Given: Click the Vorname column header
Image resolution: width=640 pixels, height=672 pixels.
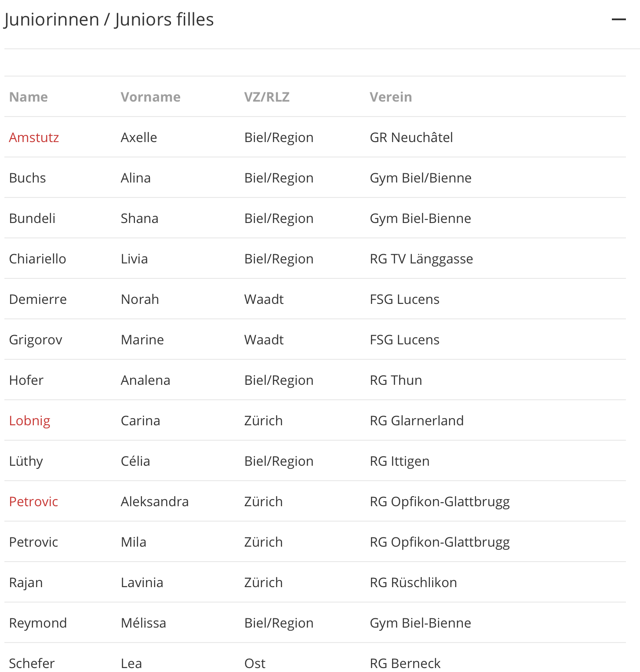Looking at the screenshot, I should pos(151,97).
